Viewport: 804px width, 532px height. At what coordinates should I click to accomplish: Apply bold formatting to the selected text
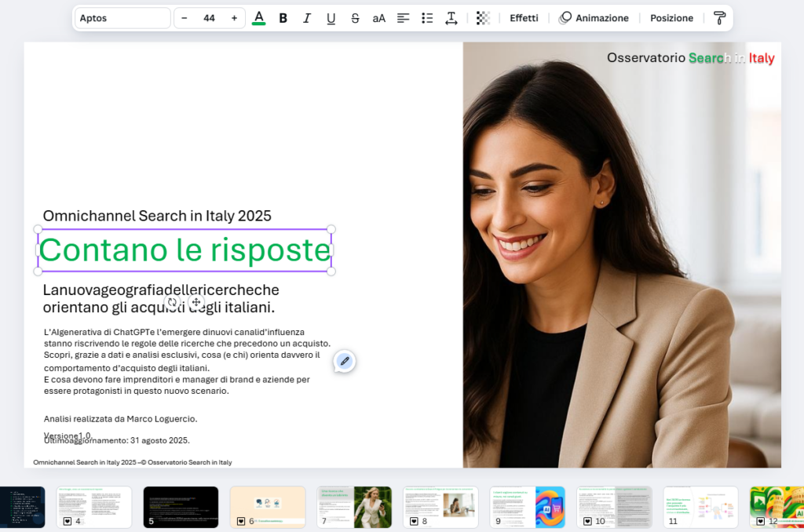pos(283,18)
